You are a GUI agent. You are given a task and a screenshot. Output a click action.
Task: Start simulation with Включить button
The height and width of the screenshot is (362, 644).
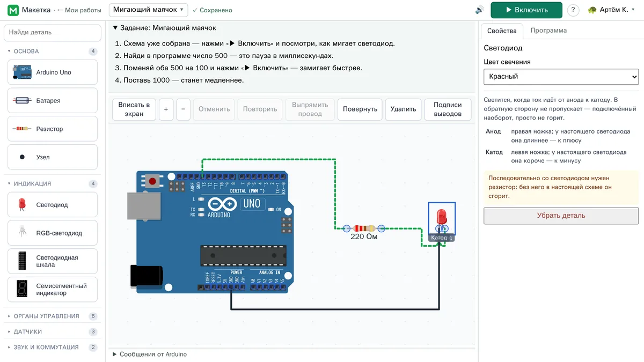pos(526,10)
